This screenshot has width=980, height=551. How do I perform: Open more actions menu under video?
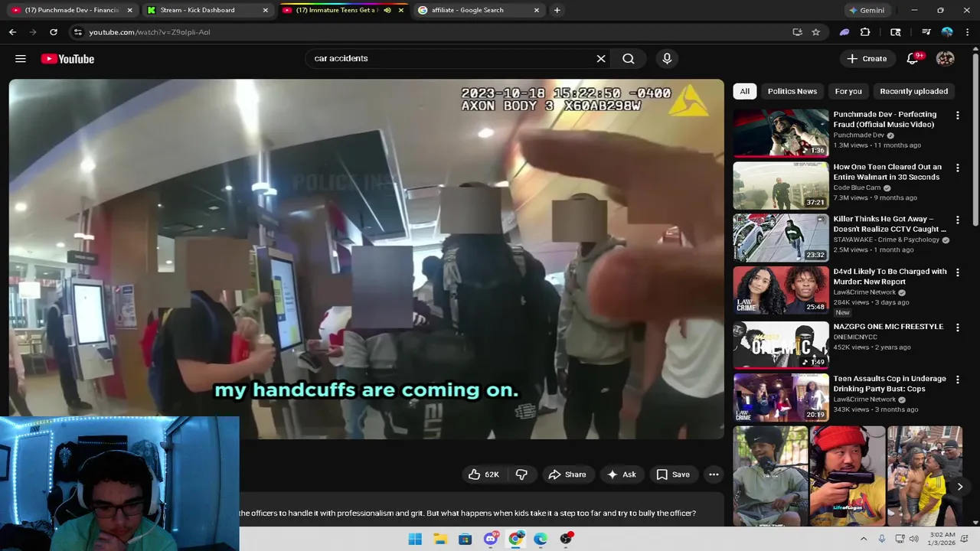click(714, 474)
